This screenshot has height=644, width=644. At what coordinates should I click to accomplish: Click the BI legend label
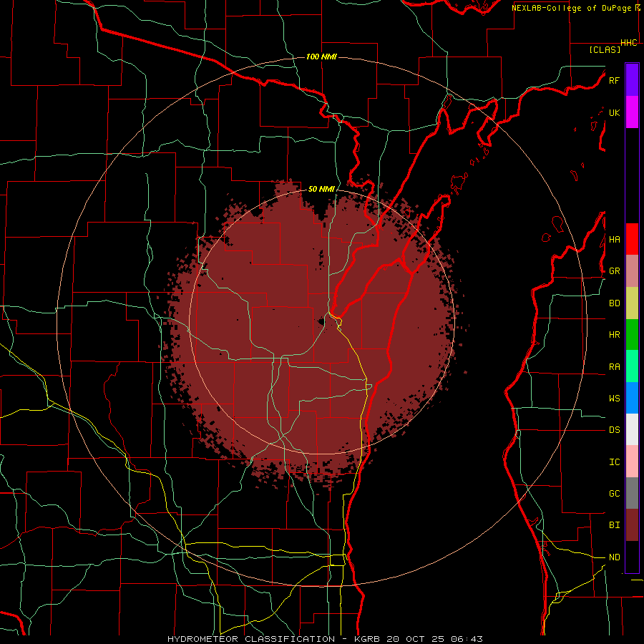click(x=614, y=525)
